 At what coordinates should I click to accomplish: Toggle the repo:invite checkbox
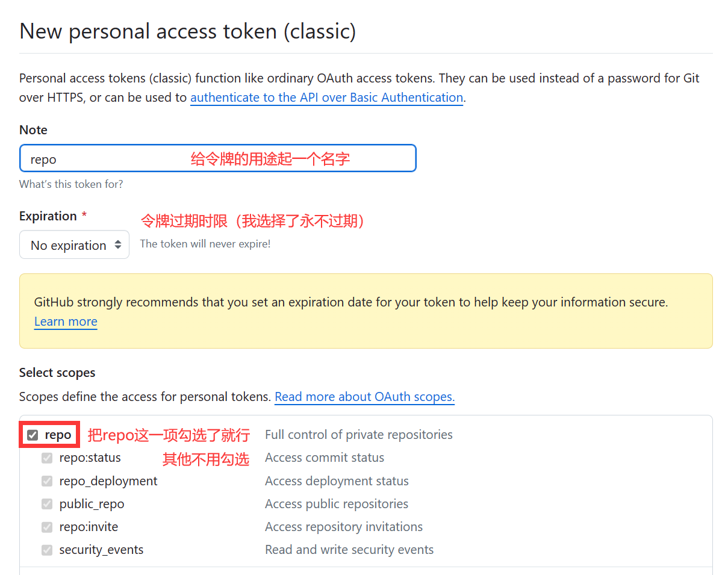click(47, 527)
